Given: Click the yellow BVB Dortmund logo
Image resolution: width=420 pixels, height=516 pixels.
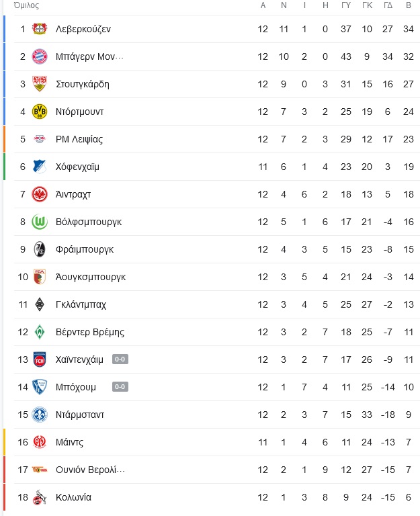Looking at the screenshot, I should click(x=40, y=112).
